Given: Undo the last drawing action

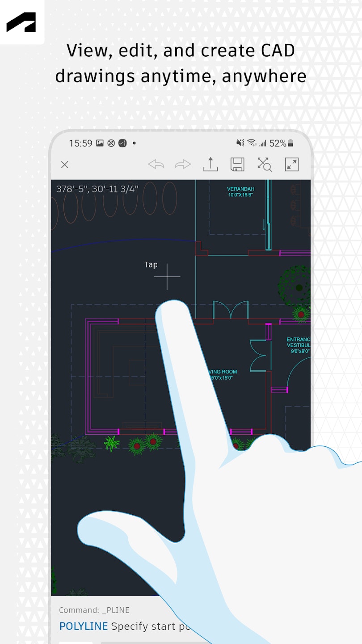Looking at the screenshot, I should pyautogui.click(x=156, y=165).
